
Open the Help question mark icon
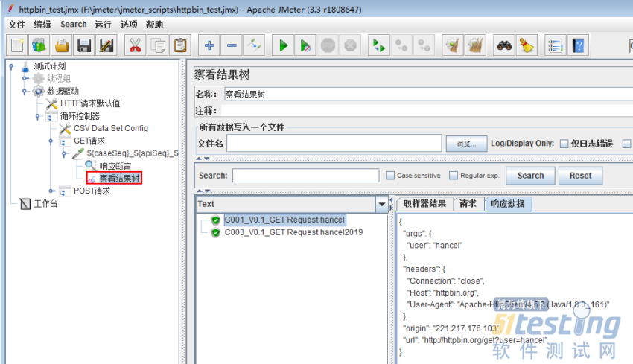click(x=577, y=45)
